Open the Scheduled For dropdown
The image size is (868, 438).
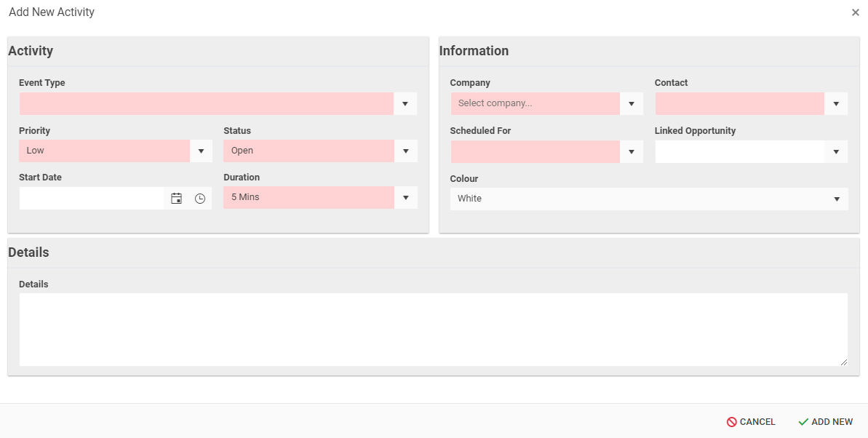coord(632,152)
